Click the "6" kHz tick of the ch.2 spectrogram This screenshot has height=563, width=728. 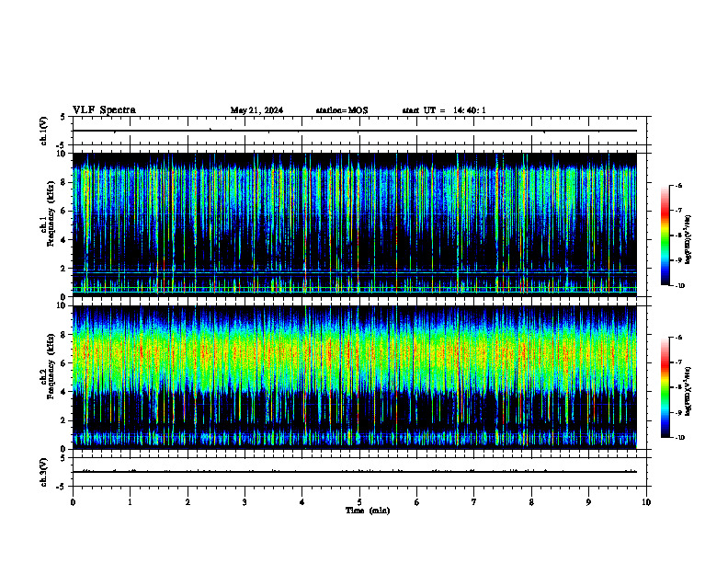(x=64, y=363)
